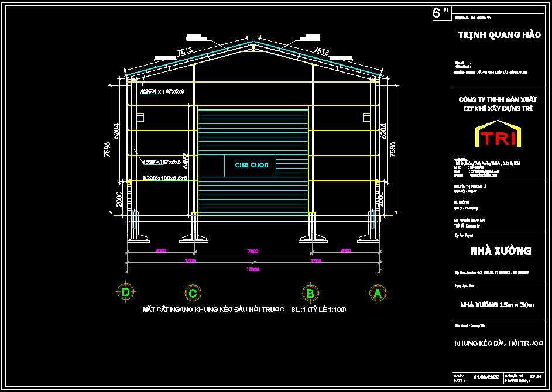This screenshot has width=552, height=392.
Task: Select the grid axis bubble B
Action: pyautogui.click(x=310, y=293)
